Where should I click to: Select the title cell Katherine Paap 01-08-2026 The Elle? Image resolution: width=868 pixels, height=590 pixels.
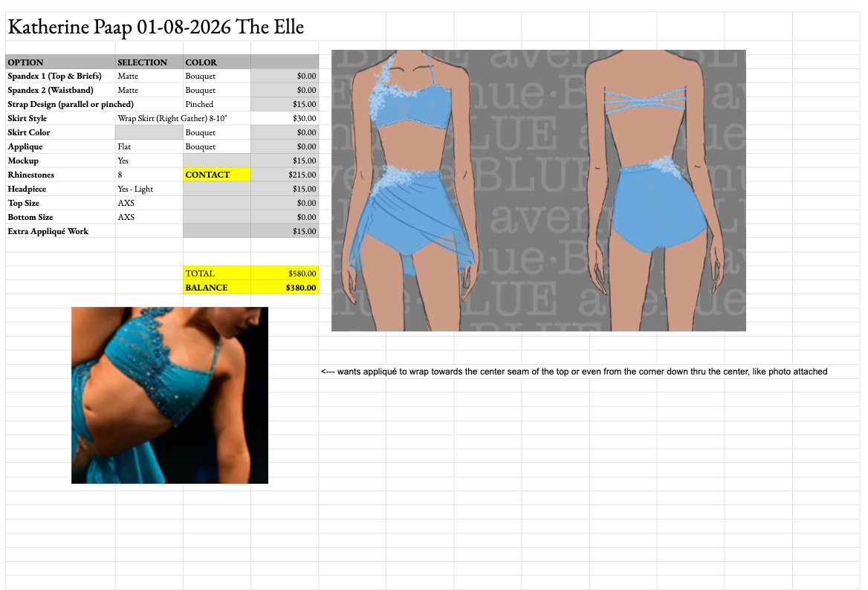point(156,27)
